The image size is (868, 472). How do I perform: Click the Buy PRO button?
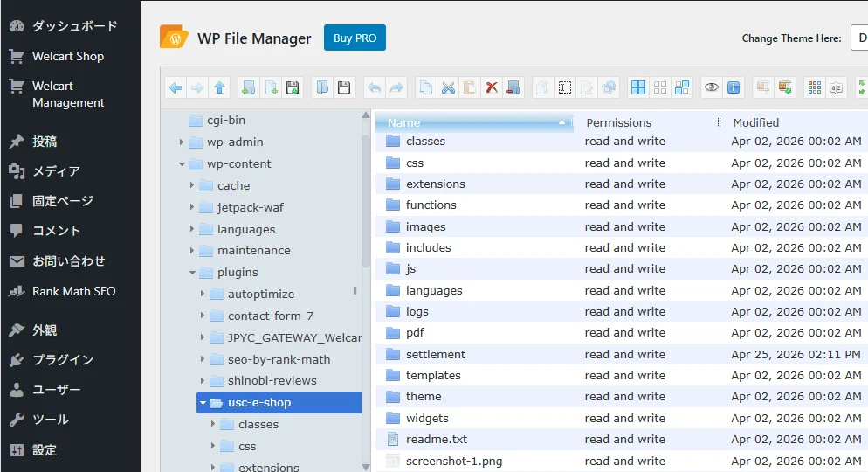pyautogui.click(x=355, y=38)
